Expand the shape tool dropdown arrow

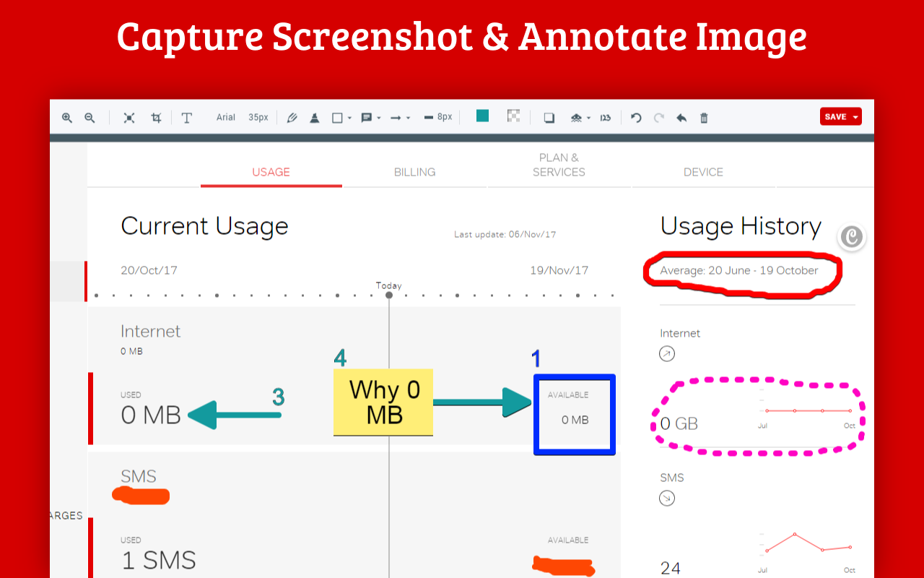coord(349,118)
